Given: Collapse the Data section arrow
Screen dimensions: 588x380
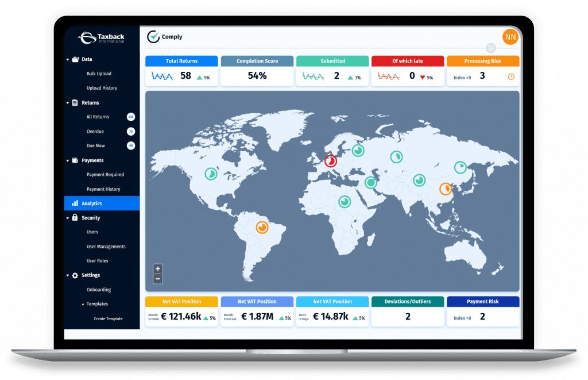Looking at the screenshot, I should click(68, 59).
